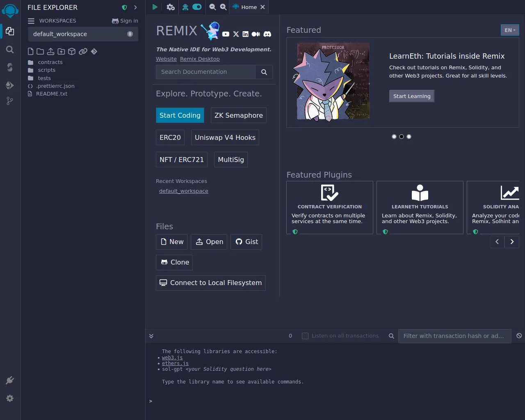Viewport: 525px width, 420px height.
Task: Open the default_workspace selector dropdown
Action: click(x=83, y=34)
